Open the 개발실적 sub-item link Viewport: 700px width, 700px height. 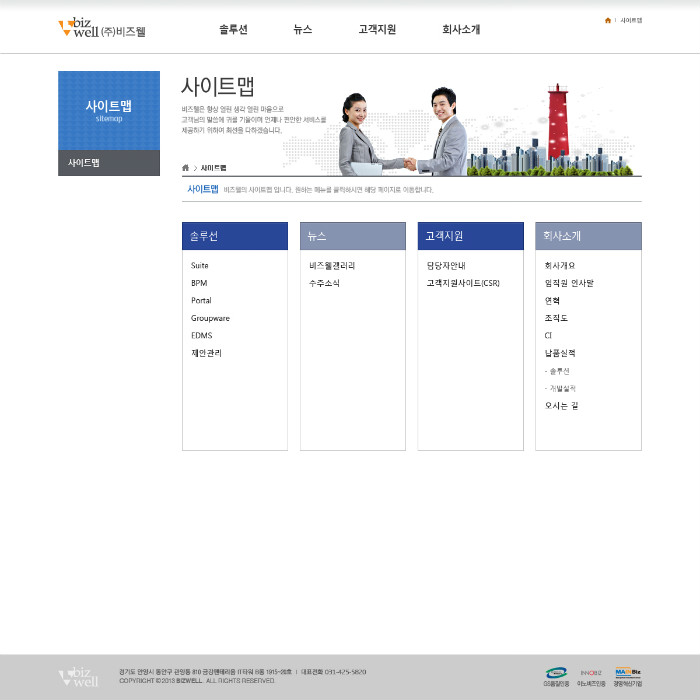560,388
